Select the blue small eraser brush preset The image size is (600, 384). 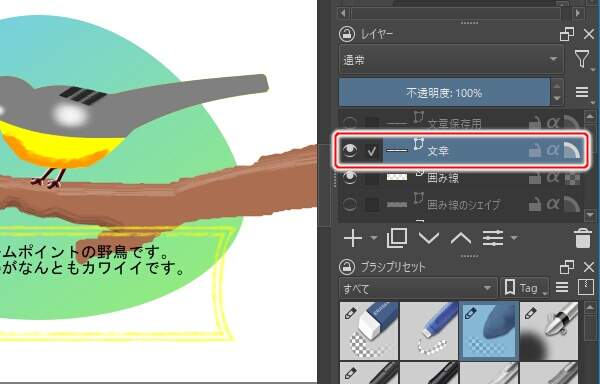tap(429, 331)
